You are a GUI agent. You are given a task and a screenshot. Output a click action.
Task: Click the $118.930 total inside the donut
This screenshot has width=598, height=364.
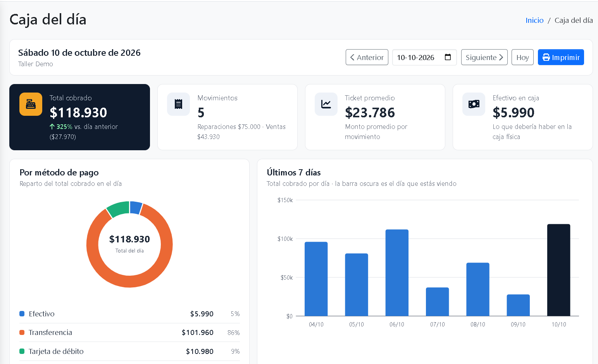[129, 239]
